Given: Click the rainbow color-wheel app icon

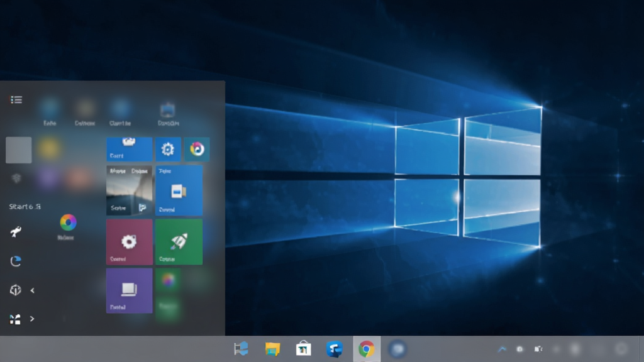Looking at the screenshot, I should [68, 222].
